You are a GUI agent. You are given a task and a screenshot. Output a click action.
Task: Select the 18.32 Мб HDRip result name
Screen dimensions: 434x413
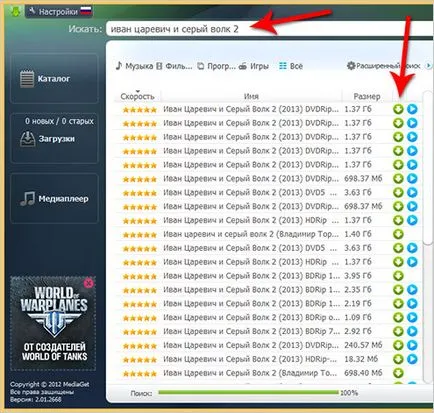250,359
